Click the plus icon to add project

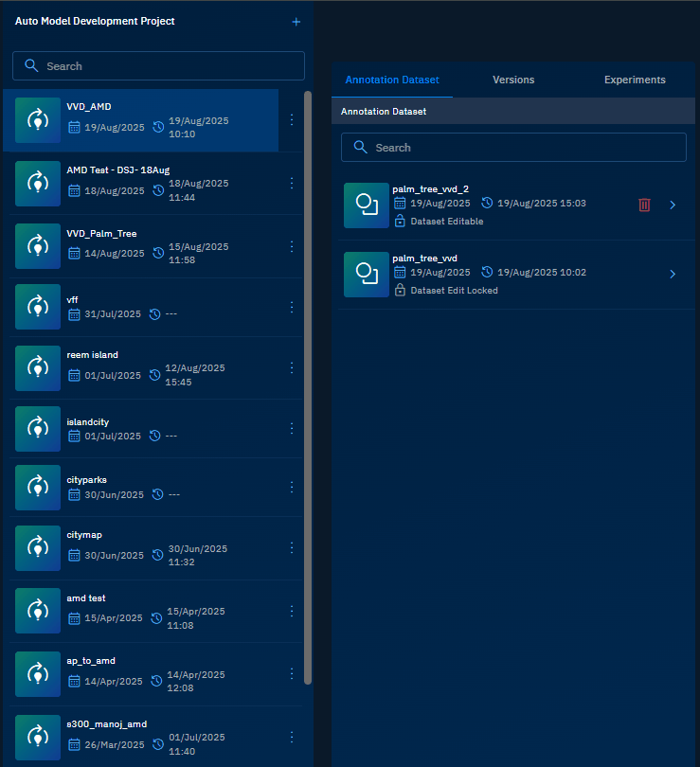coord(296,22)
